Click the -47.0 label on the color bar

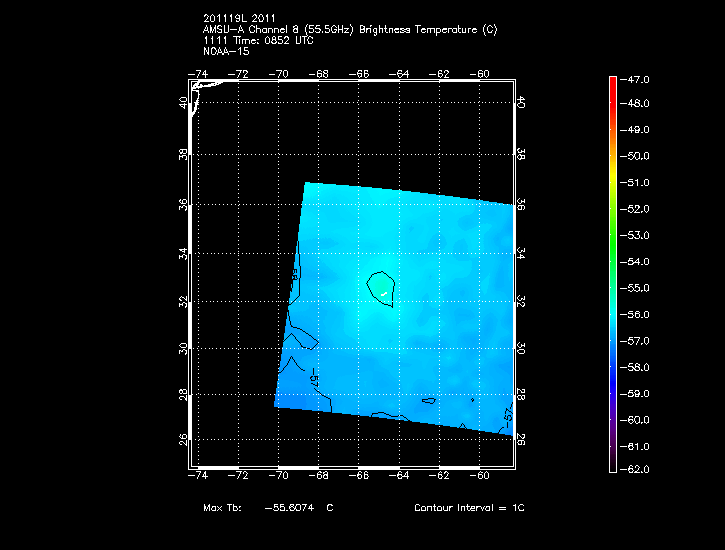click(x=638, y=78)
